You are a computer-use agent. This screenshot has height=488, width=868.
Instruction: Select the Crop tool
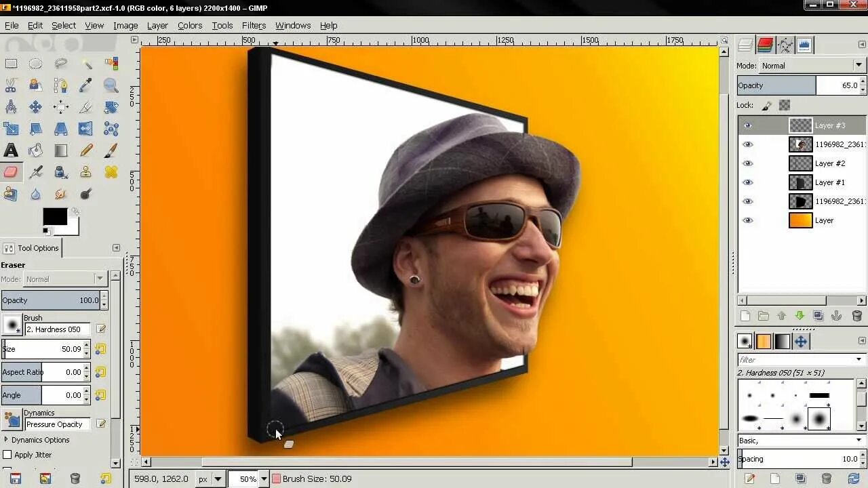[86, 107]
